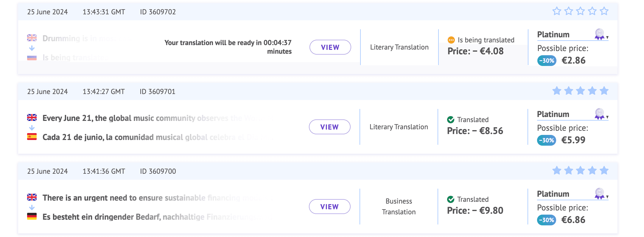Click the green Translated checkmark for order 3609701
644x237 pixels.
coord(451,120)
